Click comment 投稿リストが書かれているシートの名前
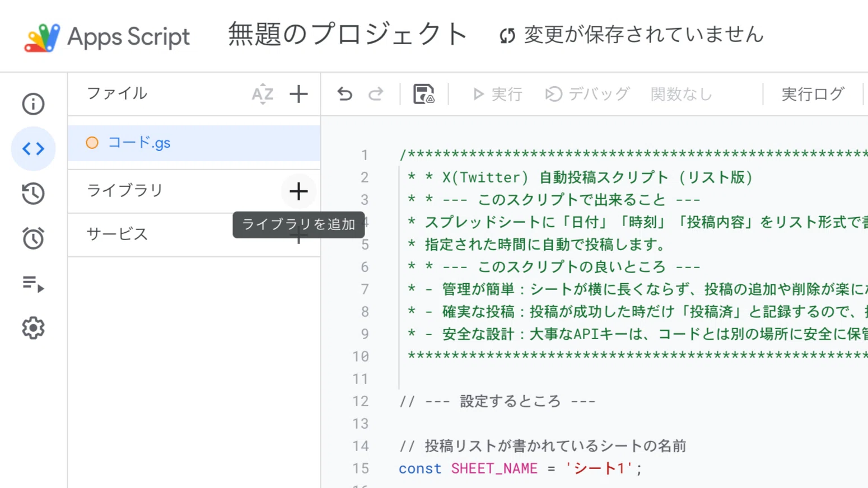This screenshot has width=868, height=488. (543, 446)
